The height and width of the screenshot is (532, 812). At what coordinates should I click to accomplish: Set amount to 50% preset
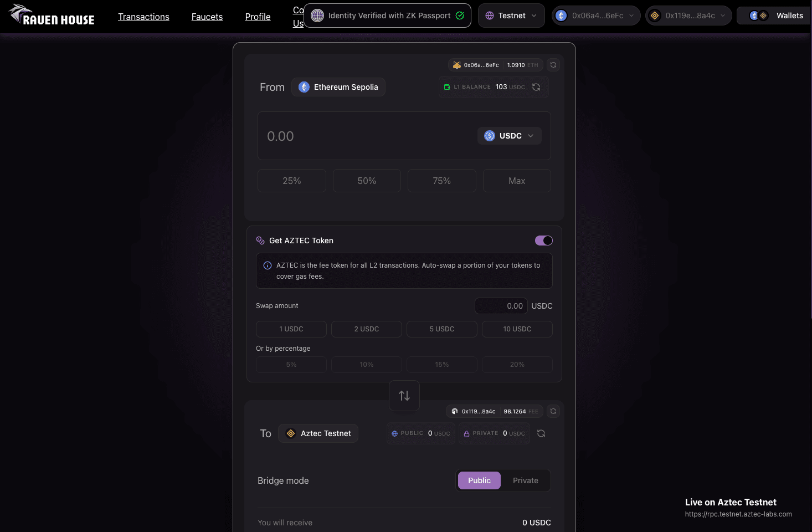pyautogui.click(x=367, y=181)
